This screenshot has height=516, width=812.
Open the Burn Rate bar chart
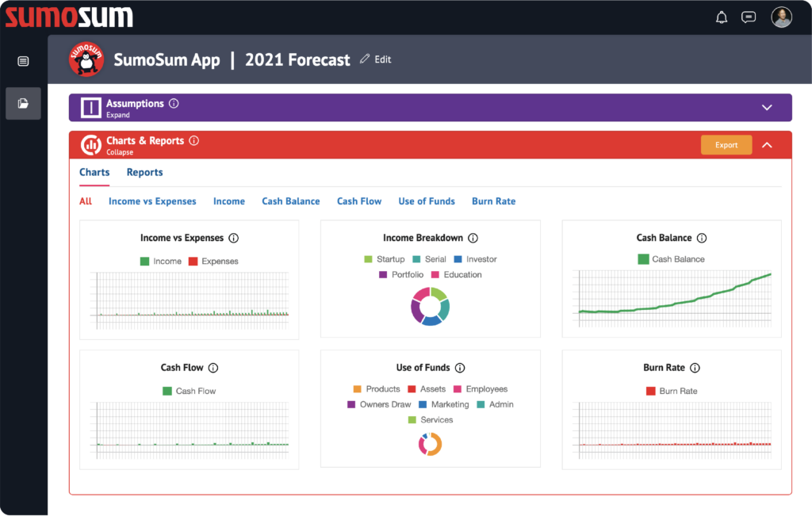(672, 430)
